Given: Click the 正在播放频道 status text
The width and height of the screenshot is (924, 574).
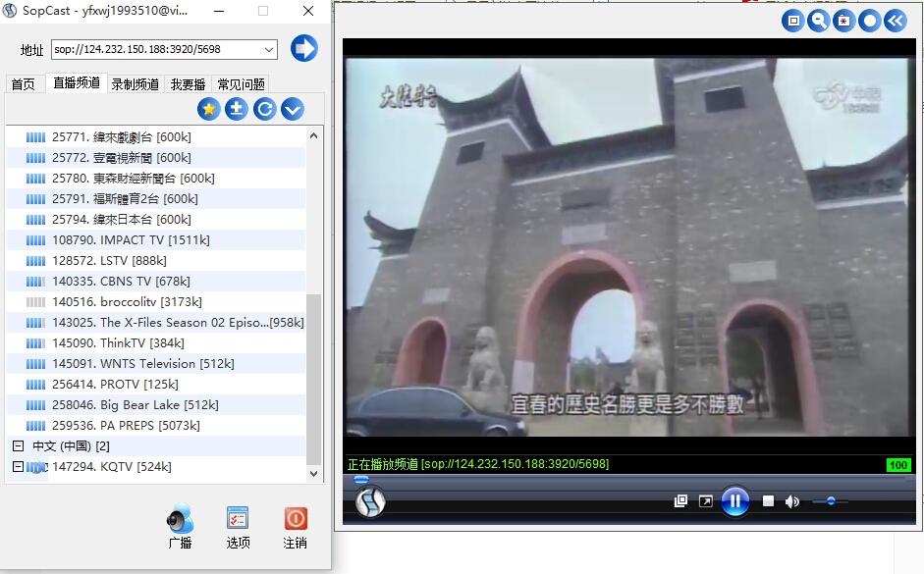Looking at the screenshot, I should point(478,464).
